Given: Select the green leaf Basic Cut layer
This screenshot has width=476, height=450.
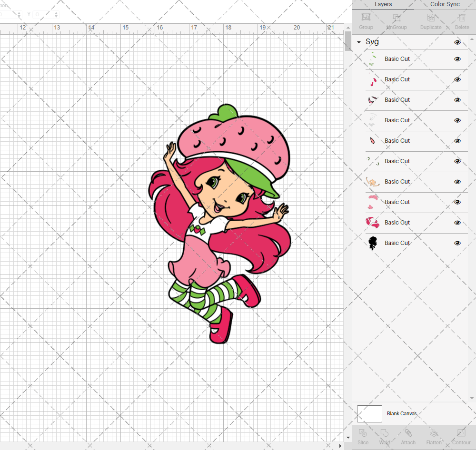Looking at the screenshot, I should [x=397, y=59].
